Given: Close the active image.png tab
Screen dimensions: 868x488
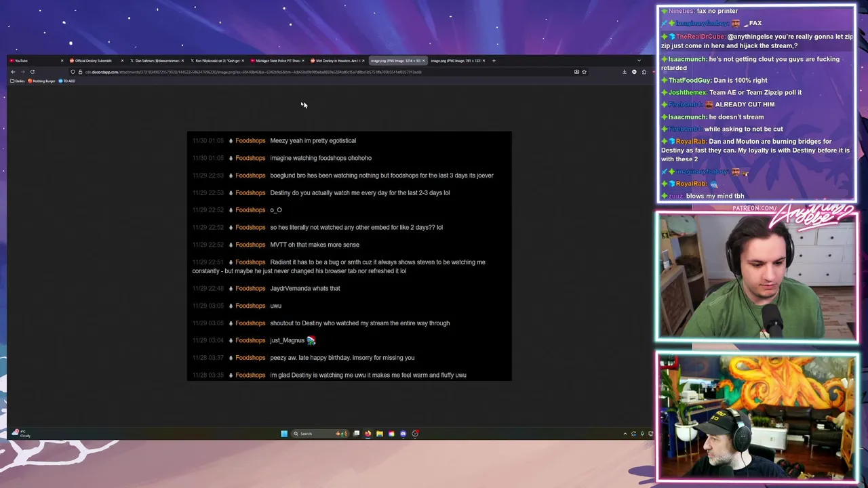Looking at the screenshot, I should coord(424,61).
